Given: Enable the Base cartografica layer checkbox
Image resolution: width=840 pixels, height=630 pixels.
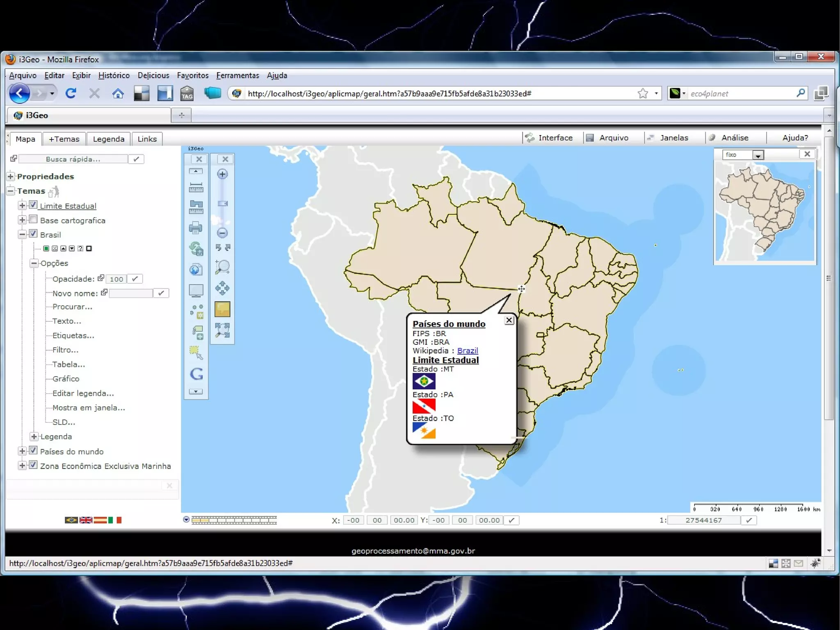Looking at the screenshot, I should click(x=34, y=220).
